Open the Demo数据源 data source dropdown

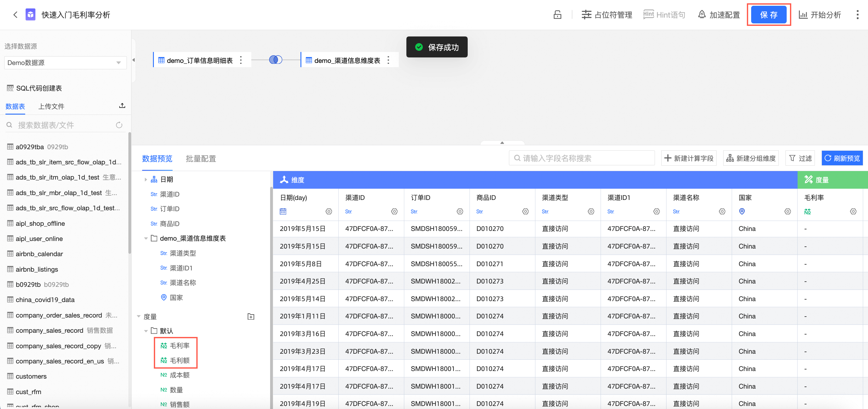[65, 62]
